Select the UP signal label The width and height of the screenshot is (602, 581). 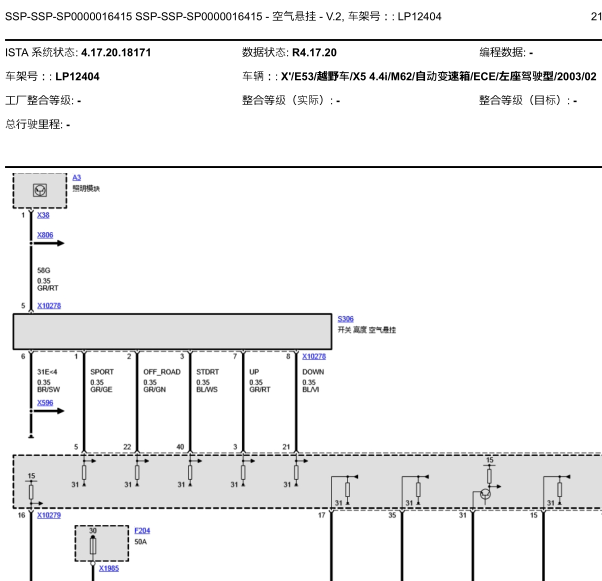pos(254,372)
